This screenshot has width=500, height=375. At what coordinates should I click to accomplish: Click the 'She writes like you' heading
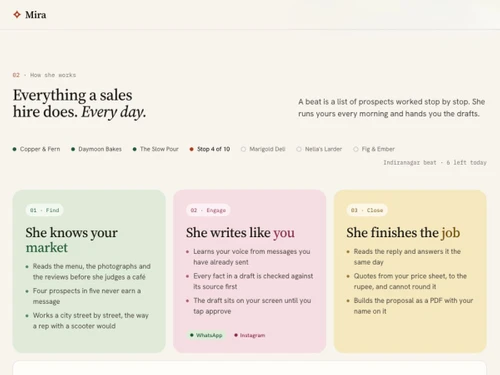240,233
